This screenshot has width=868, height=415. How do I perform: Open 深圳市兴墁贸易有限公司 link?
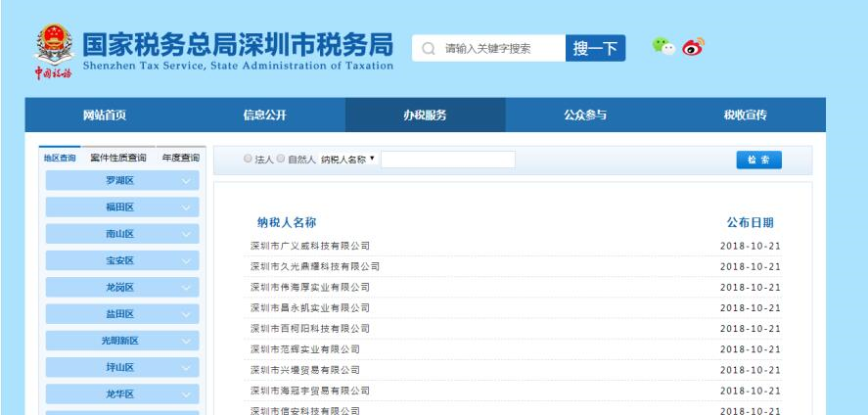tap(305, 370)
